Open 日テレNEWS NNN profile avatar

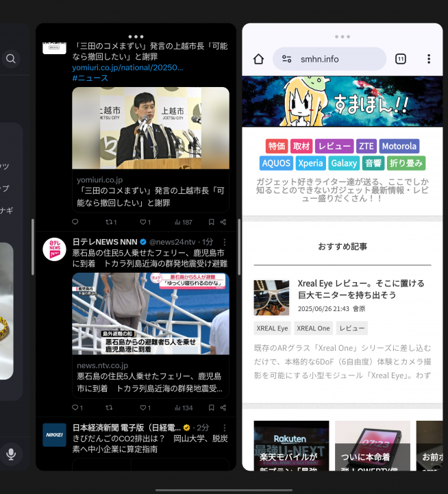pyautogui.click(x=55, y=249)
